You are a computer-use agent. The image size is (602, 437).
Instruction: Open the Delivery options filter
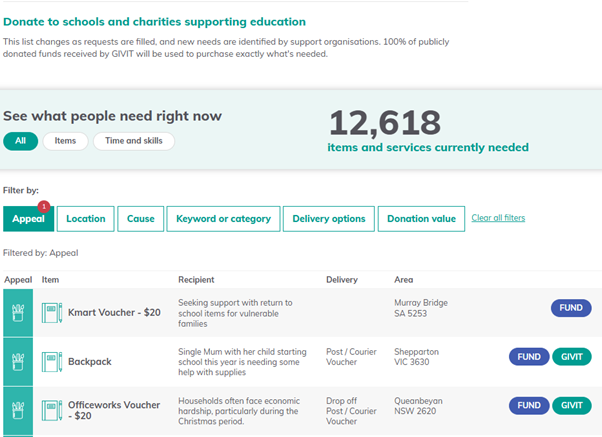click(x=329, y=219)
